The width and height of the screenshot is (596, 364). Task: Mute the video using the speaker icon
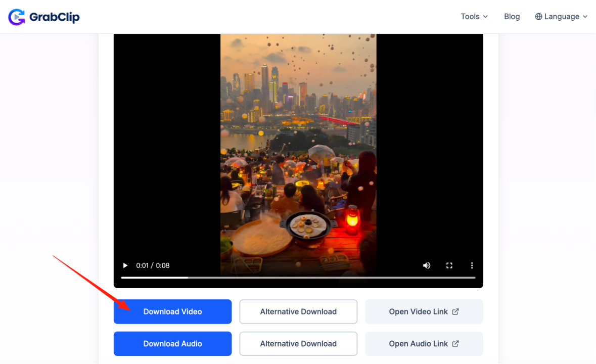427,265
